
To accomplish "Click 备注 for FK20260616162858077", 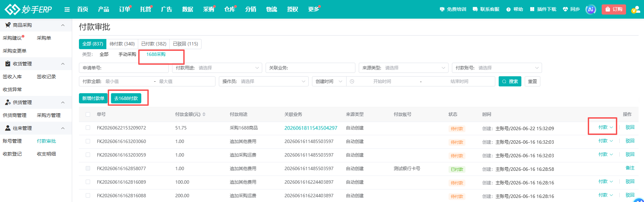I will (630, 168).
